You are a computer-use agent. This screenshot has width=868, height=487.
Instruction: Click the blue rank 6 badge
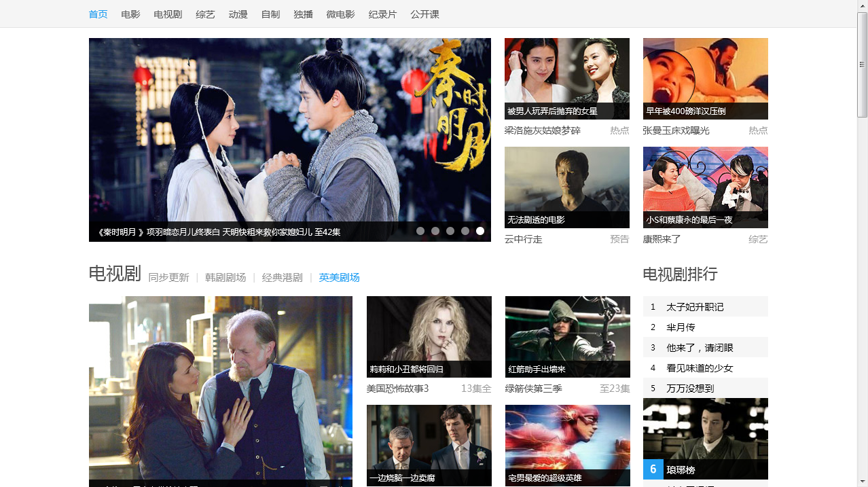tap(653, 469)
